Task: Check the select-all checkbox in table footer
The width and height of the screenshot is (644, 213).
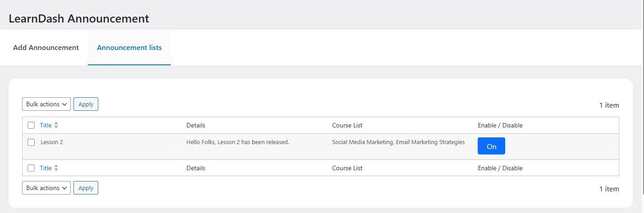Action: click(x=31, y=168)
